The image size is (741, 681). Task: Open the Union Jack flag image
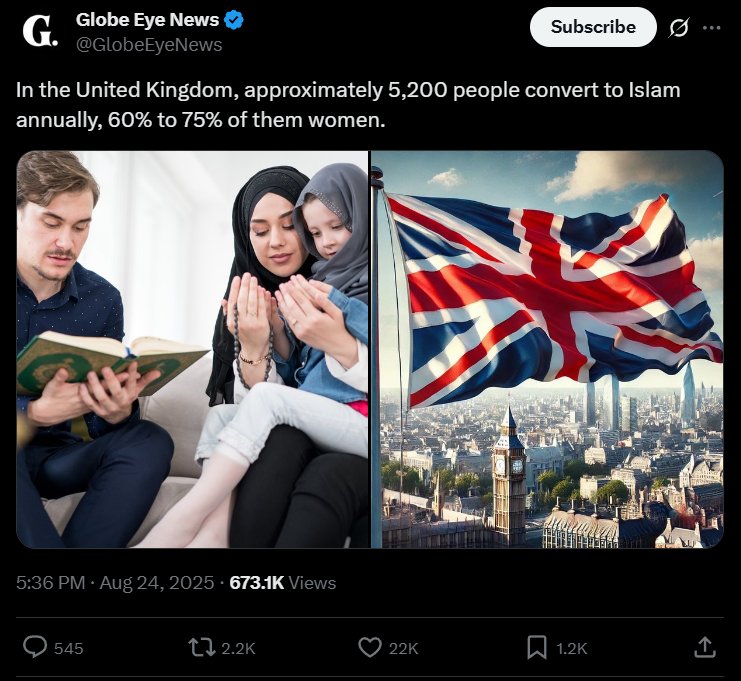click(x=548, y=349)
